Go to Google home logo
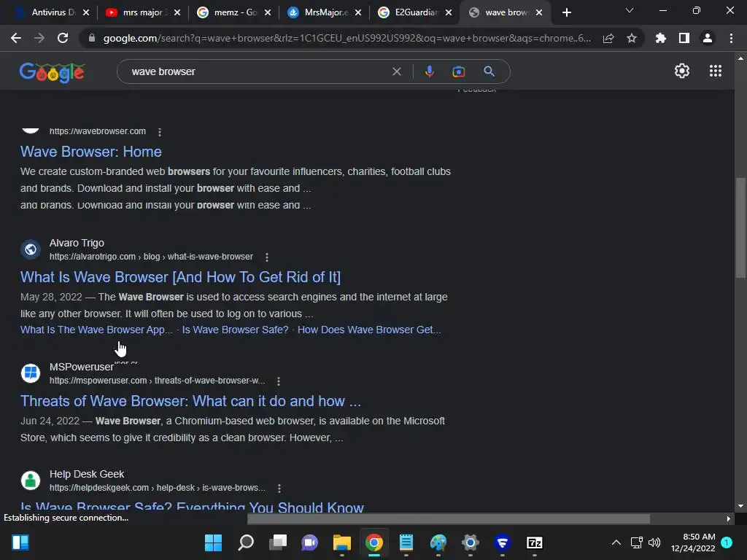This screenshot has height=560, width=747. click(x=52, y=72)
